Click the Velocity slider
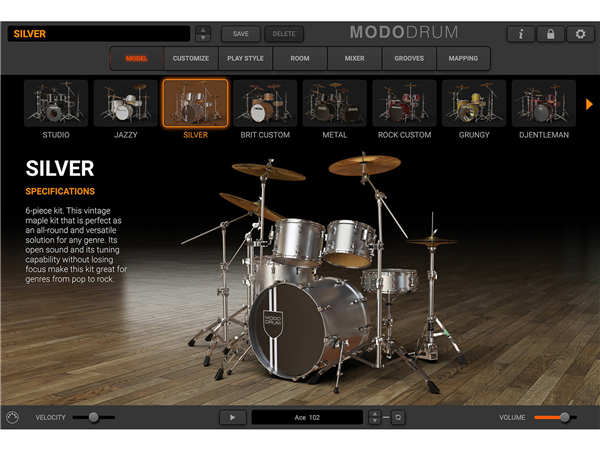600x450 pixels. coord(93,417)
